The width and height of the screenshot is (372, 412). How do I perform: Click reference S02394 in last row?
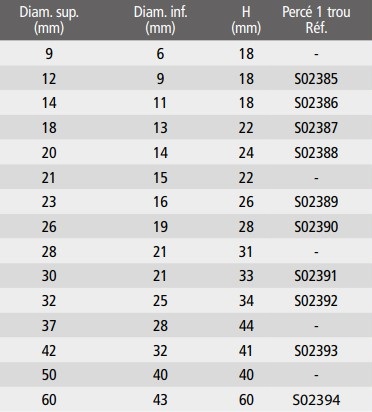coord(316,400)
